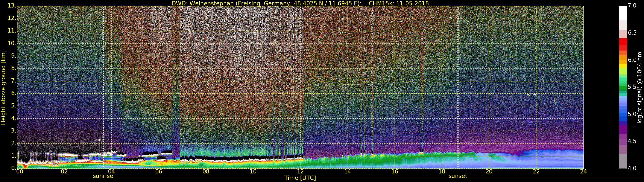The width and height of the screenshot is (644, 182).
Task: Pick the gray band at the colorbar bottom
Action: (x=623, y=161)
